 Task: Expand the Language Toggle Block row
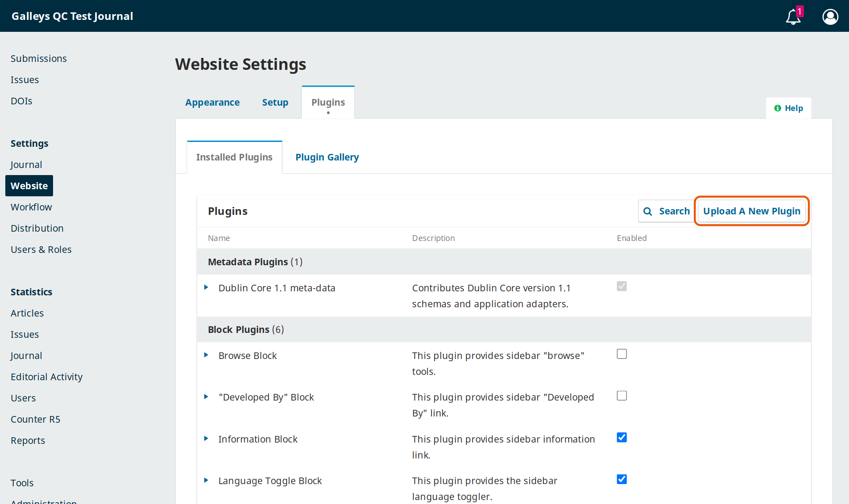click(206, 480)
